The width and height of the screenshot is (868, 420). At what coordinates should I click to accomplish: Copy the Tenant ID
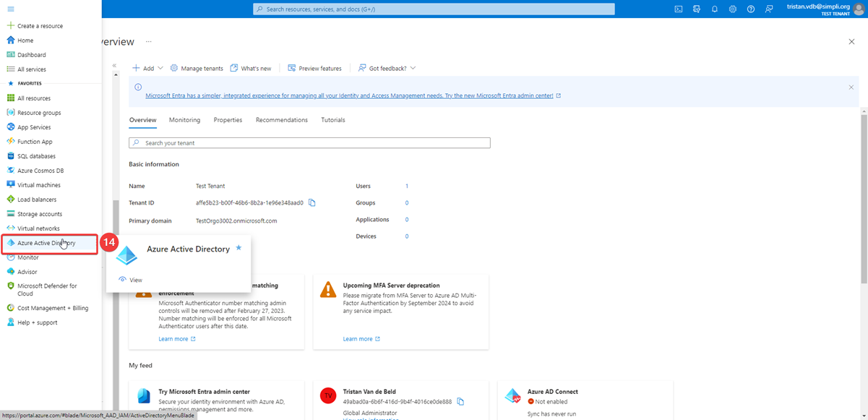pyautogui.click(x=312, y=202)
